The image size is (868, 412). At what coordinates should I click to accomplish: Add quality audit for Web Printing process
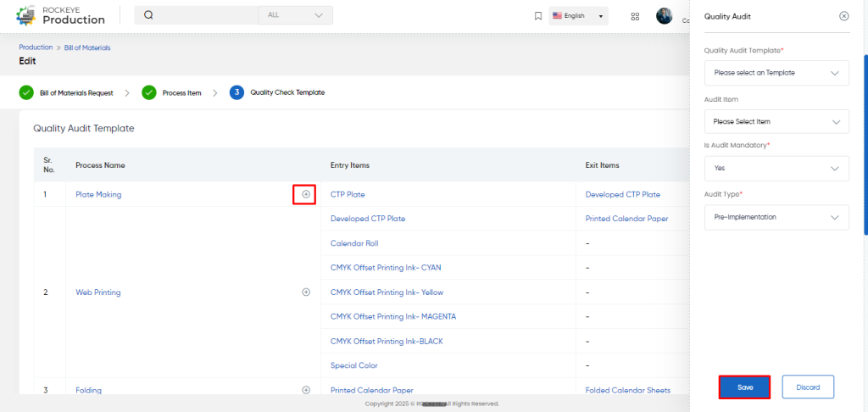305,292
